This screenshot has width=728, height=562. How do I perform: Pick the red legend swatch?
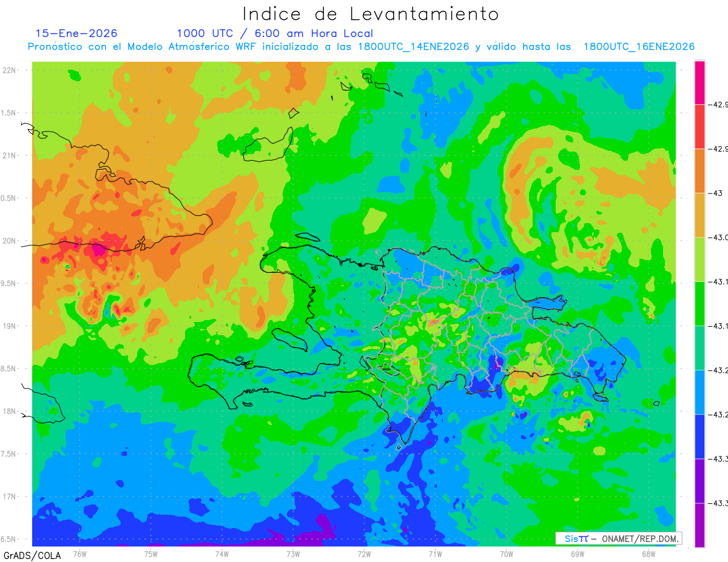pyautogui.click(x=699, y=127)
